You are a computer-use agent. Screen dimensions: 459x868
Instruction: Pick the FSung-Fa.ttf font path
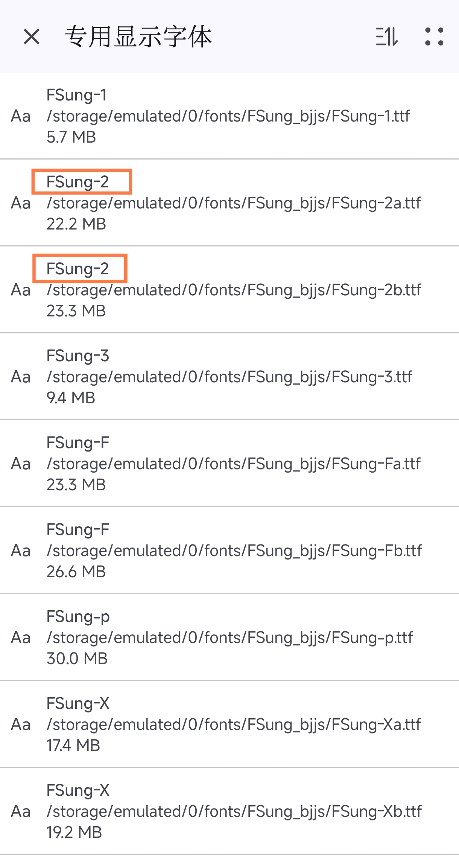233,464
